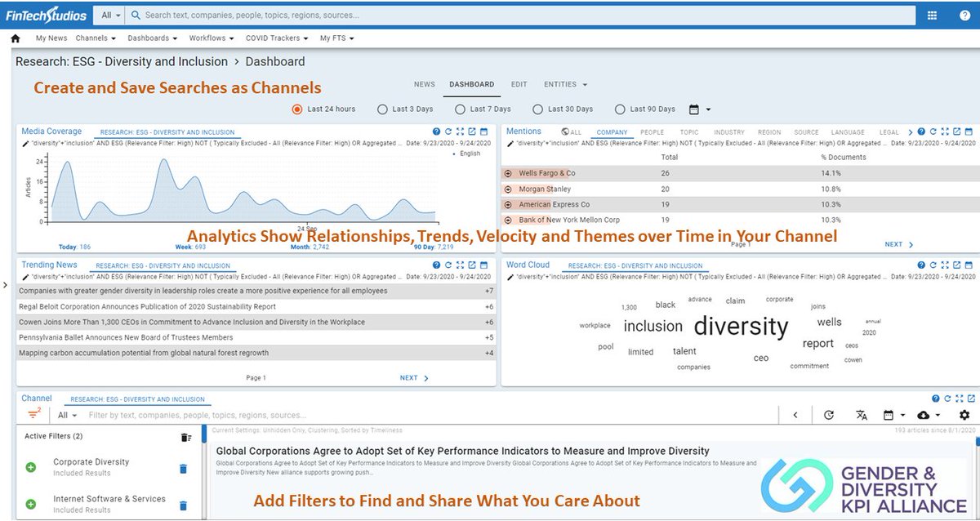Screen dimensions: 980x521
Task: Open the channel filter icon
Action: 34,414
